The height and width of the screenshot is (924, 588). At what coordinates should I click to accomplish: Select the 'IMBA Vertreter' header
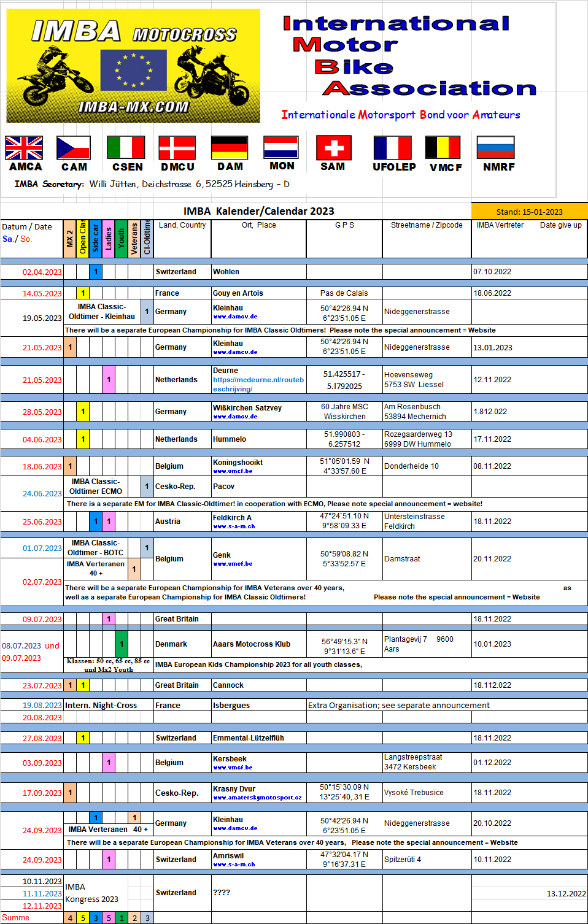pyautogui.click(x=500, y=225)
